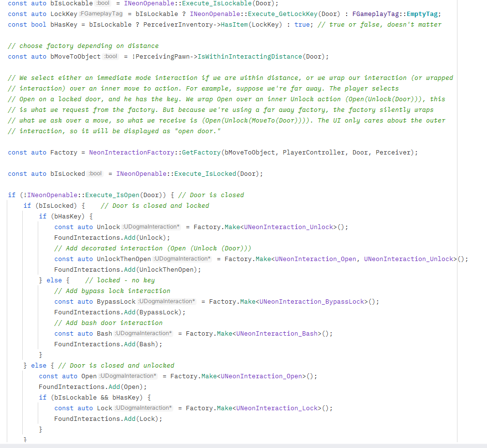Click FoundInteractions.Add(Open) statement
487x448 pixels.
[x=93, y=387]
